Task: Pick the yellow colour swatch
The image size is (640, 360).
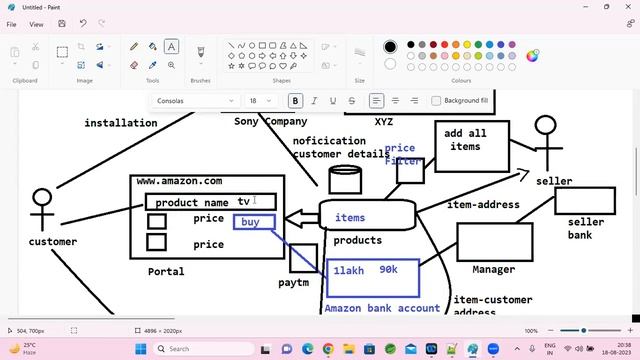Action: pos(467,44)
